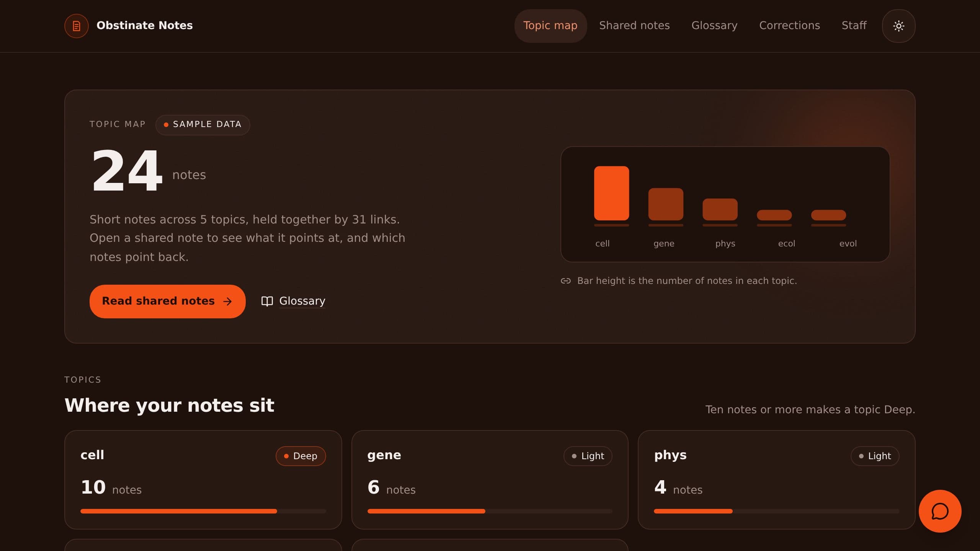The image size is (980, 551).
Task: Toggle the light/dark theme sun button
Action: coord(898,26)
